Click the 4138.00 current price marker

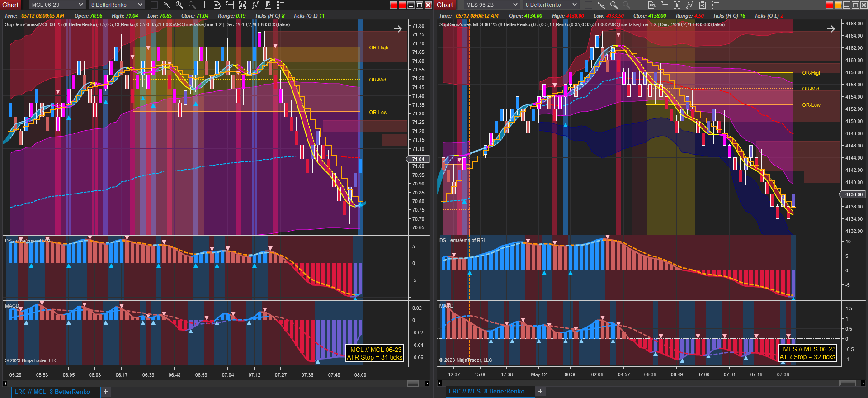[x=853, y=194]
